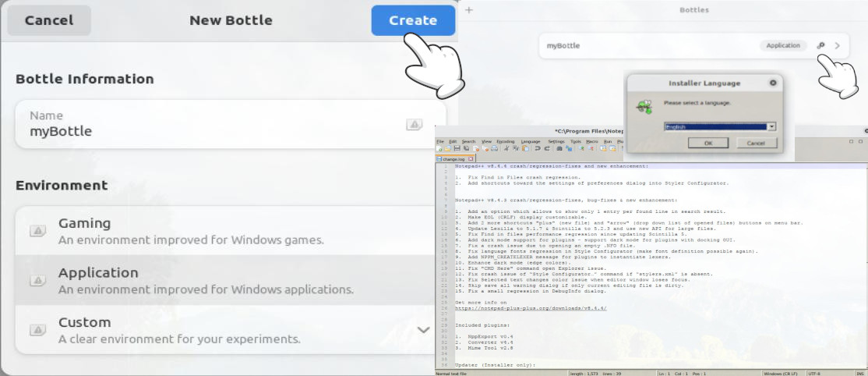Open the Encoding menu in Notepad++
Viewport: 868px width, 376px height.
[x=506, y=141]
